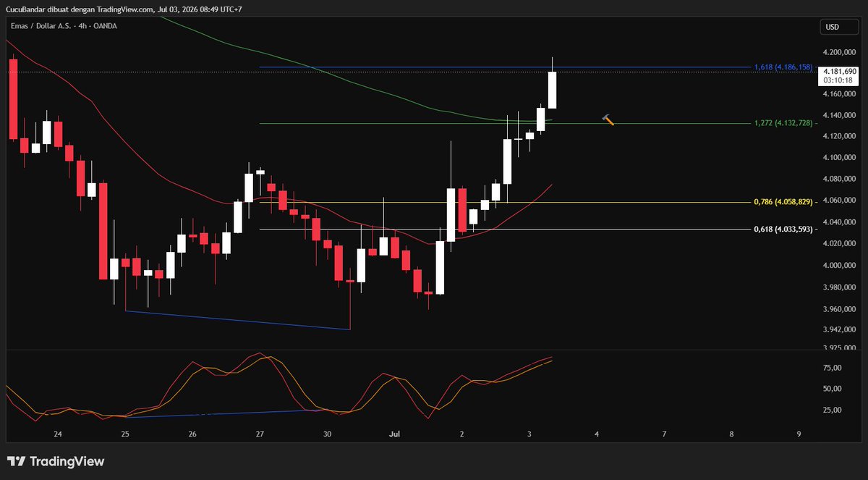Screen dimensions: 868x480
Task: Click the bar countdown timer 03:10:18
Action: point(837,80)
